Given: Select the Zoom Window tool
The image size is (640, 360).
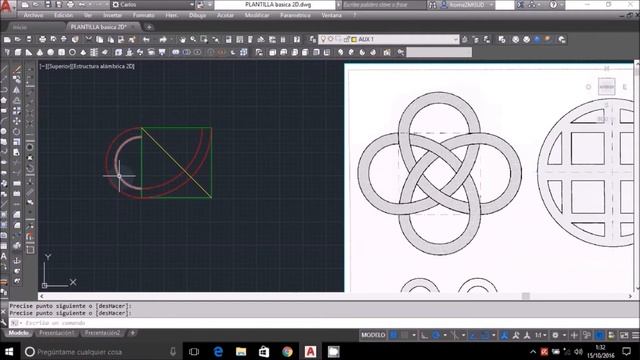Looking at the screenshot, I should coord(204,40).
